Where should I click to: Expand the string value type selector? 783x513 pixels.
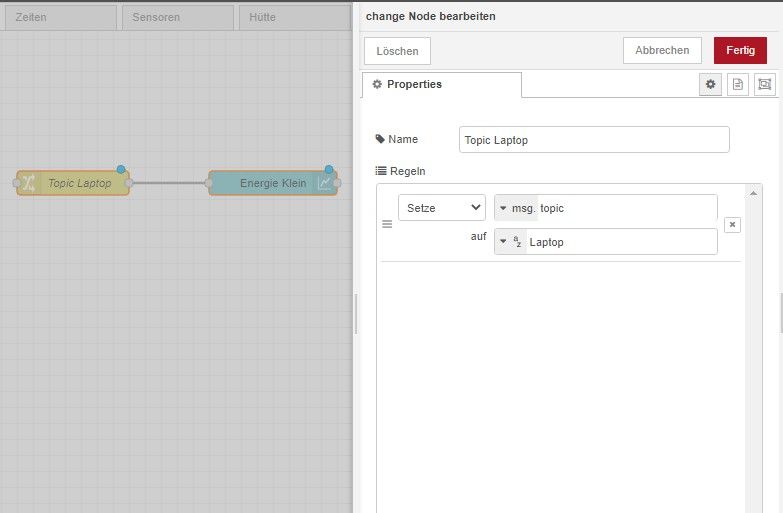510,242
